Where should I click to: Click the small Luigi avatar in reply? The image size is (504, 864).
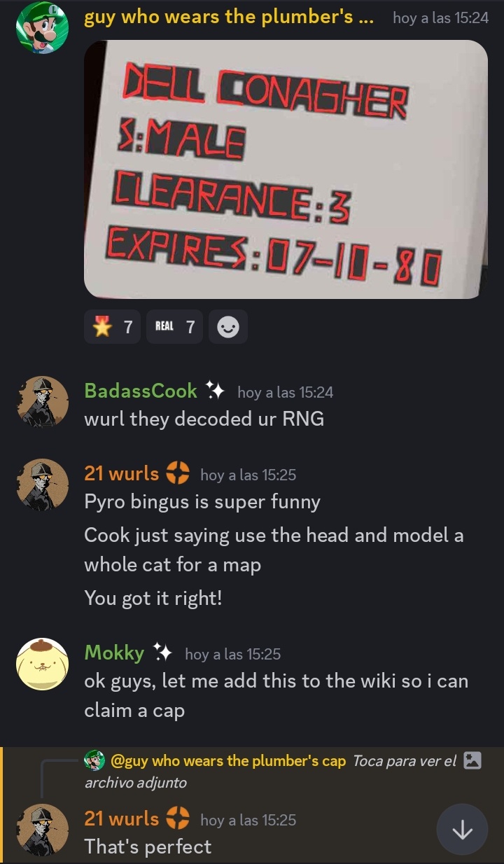click(x=94, y=761)
